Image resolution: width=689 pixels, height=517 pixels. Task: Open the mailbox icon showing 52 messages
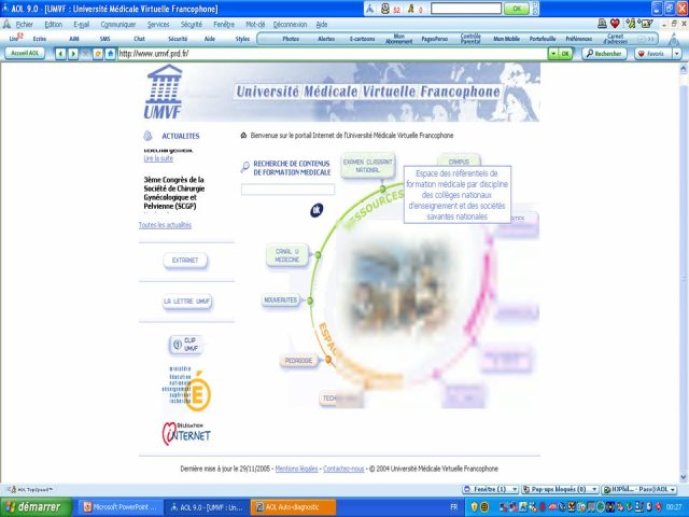point(385,8)
